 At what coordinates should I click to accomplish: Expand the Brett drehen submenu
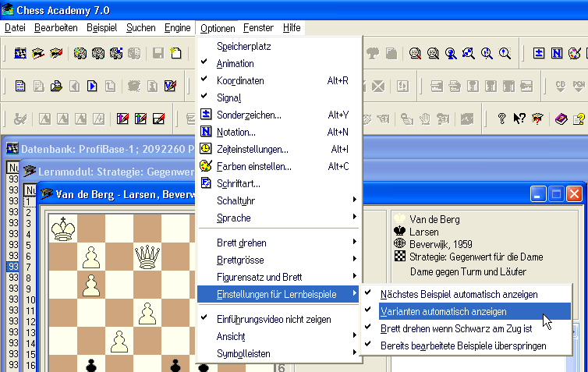[x=278, y=243]
